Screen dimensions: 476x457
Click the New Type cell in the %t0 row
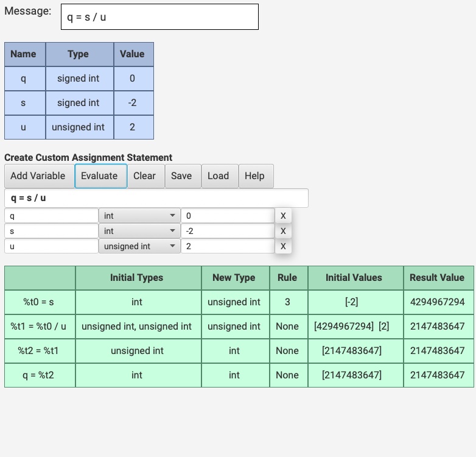[x=236, y=302]
